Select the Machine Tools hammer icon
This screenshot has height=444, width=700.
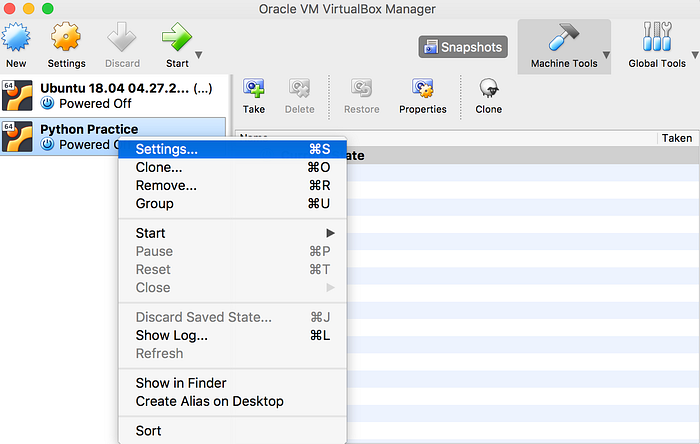pos(563,37)
